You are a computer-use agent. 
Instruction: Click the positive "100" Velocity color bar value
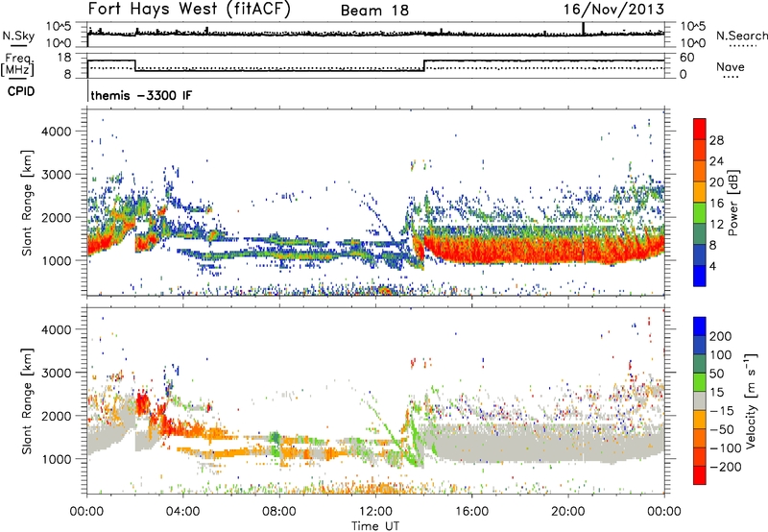tap(721, 354)
